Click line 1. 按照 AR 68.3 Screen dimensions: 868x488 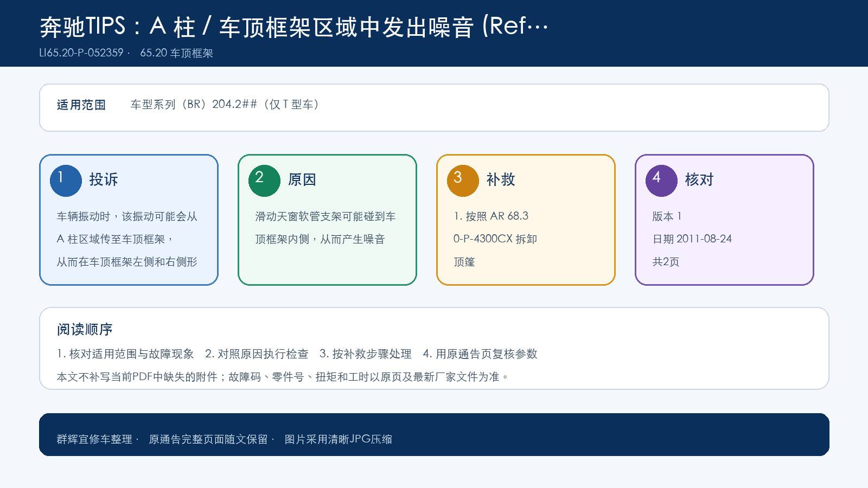pyautogui.click(x=491, y=216)
